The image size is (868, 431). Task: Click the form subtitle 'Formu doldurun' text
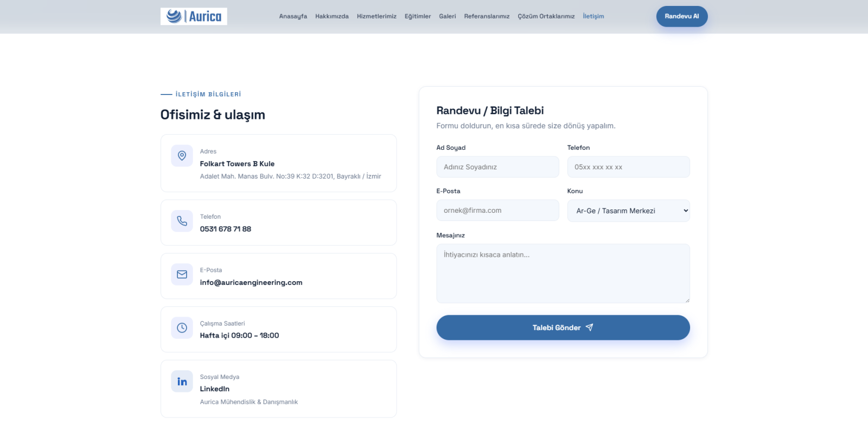[526, 126]
